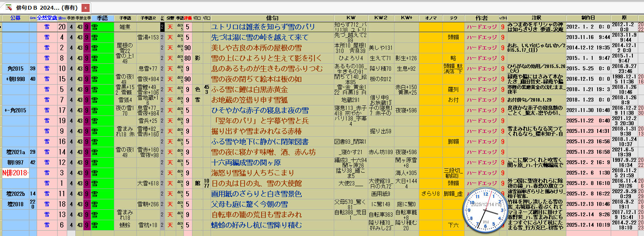Select the haiku 十六両編成雪の関ヶ原
The height and width of the screenshot is (236, 644).
pyautogui.click(x=246, y=163)
